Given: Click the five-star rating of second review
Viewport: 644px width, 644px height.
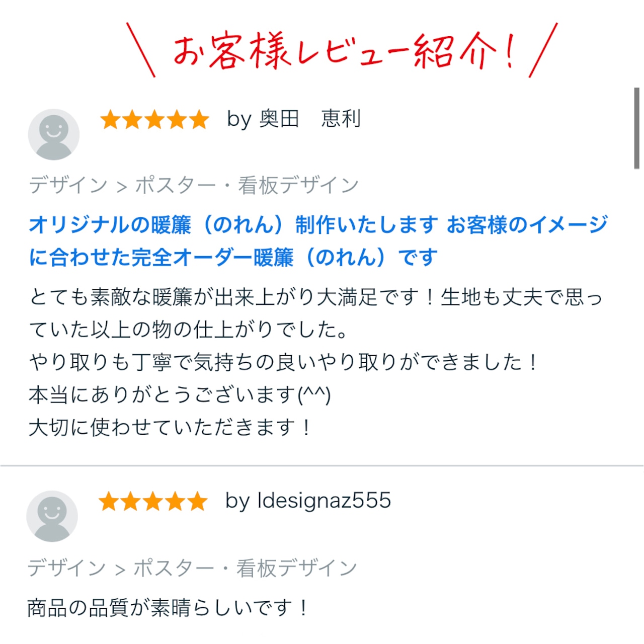Looking at the screenshot, I should point(153,502).
